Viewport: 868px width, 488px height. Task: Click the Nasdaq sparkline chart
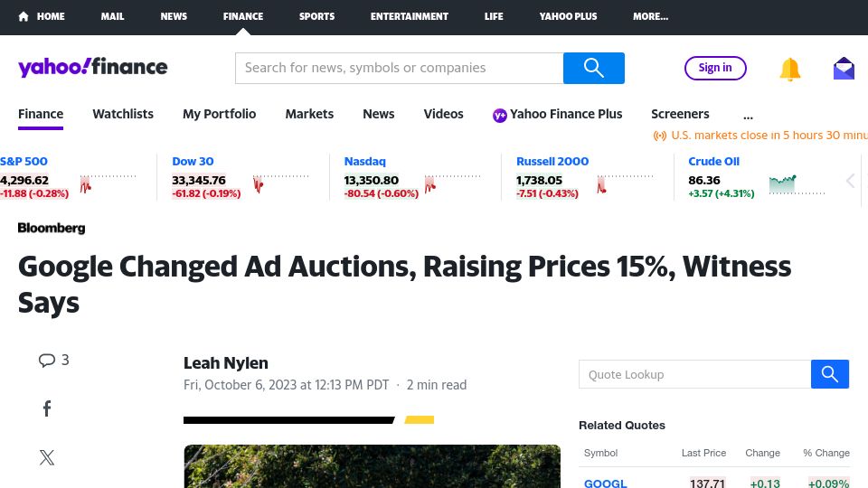(x=453, y=183)
